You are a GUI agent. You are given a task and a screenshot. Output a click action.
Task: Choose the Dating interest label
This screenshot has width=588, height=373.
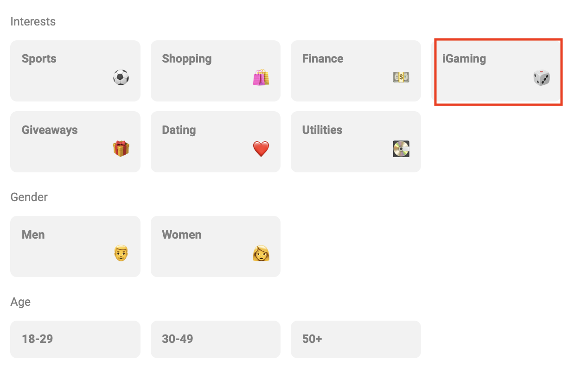[179, 130]
